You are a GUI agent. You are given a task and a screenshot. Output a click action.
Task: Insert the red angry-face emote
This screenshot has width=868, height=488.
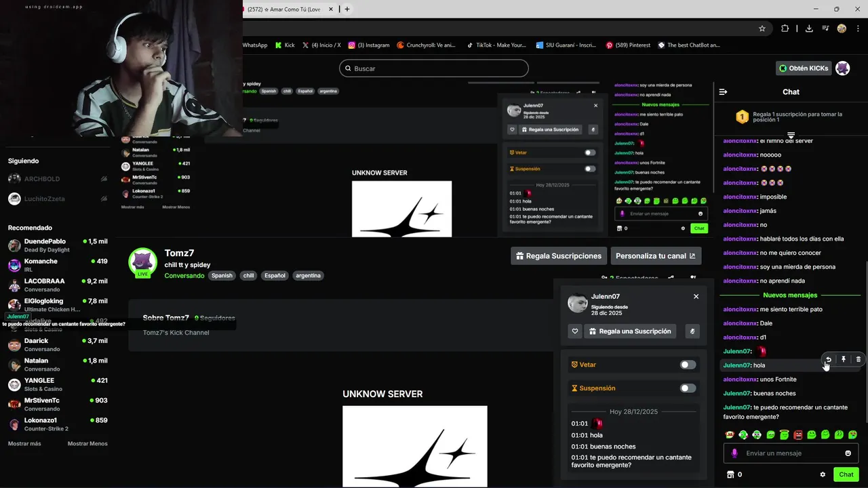click(x=798, y=434)
